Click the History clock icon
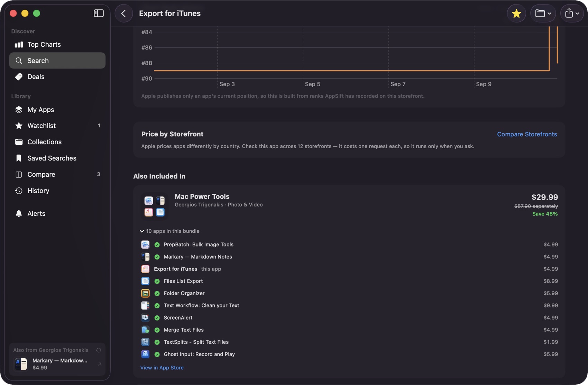588x385 pixels. [x=19, y=191]
